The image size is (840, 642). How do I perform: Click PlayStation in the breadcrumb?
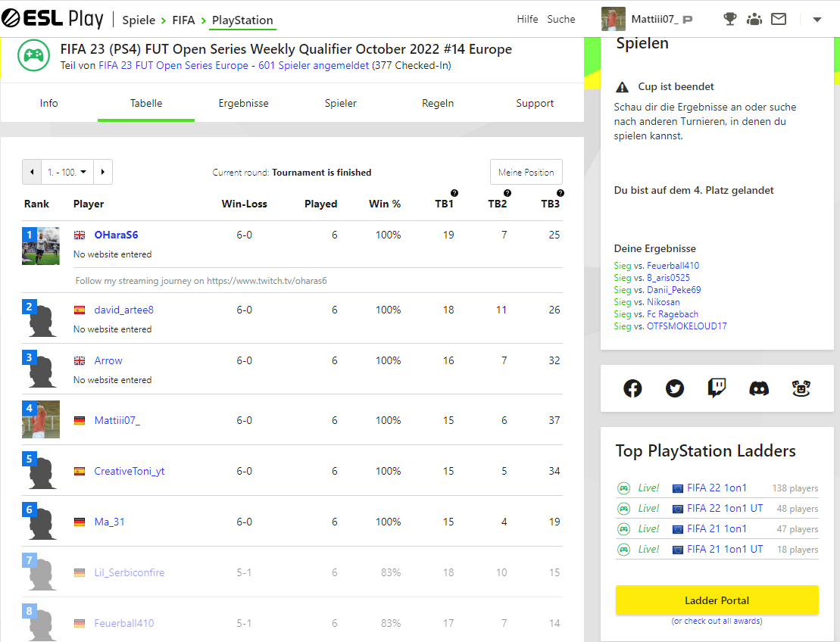point(242,20)
